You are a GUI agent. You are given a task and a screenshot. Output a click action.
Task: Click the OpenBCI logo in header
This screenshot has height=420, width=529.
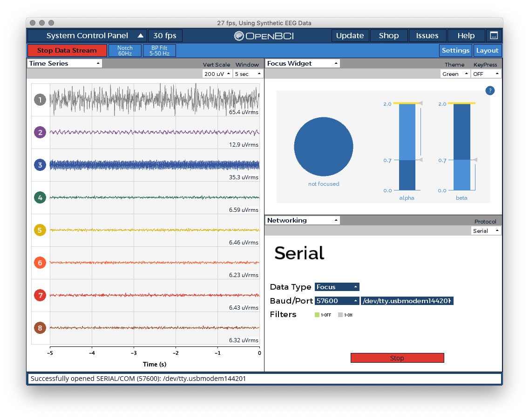coord(264,36)
